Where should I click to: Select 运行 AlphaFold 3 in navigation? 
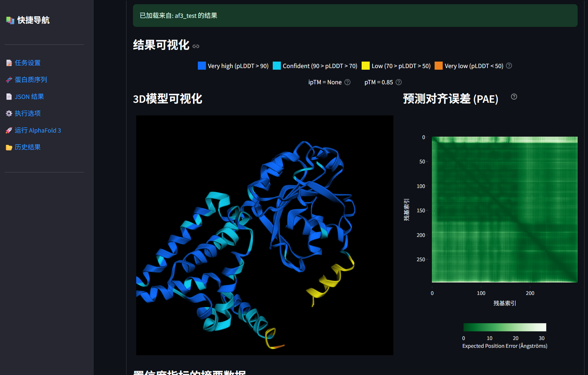[x=38, y=131]
